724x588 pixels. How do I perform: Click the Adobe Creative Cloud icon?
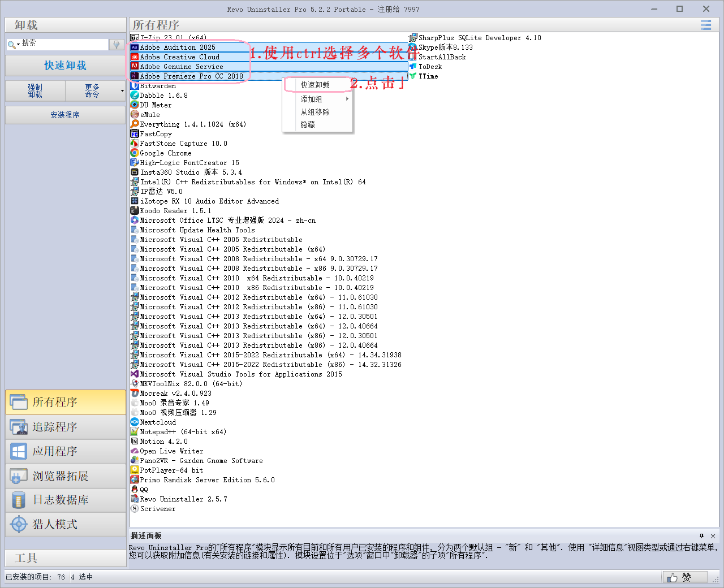coord(135,57)
